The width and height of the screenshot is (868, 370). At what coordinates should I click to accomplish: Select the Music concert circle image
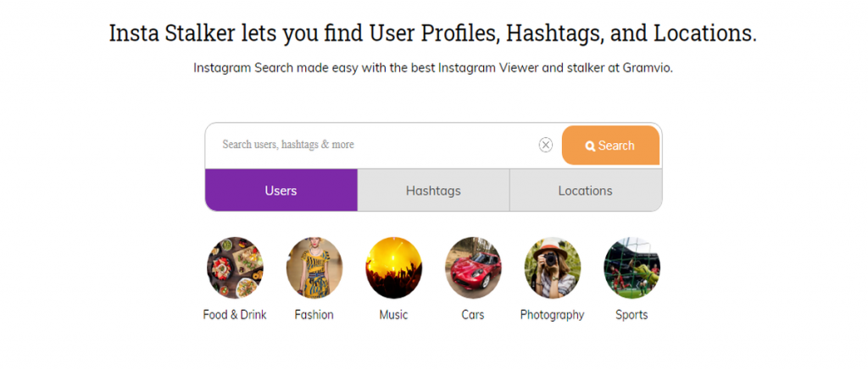point(393,268)
